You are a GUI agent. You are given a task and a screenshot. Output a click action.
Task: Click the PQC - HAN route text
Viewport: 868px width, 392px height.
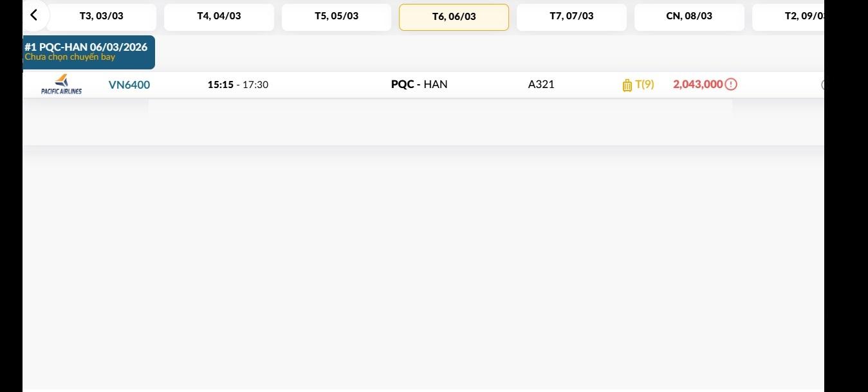[x=419, y=84]
